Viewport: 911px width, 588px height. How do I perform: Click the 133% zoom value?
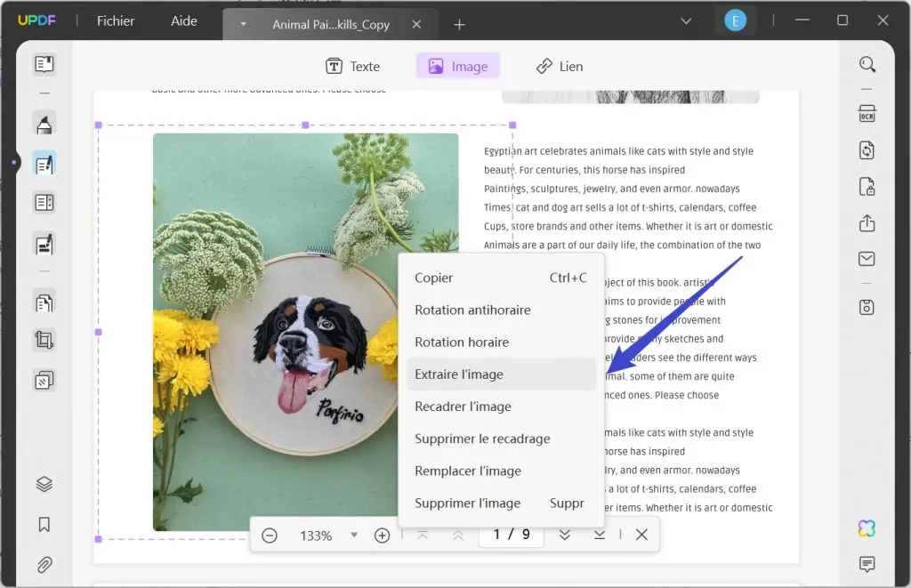(316, 536)
